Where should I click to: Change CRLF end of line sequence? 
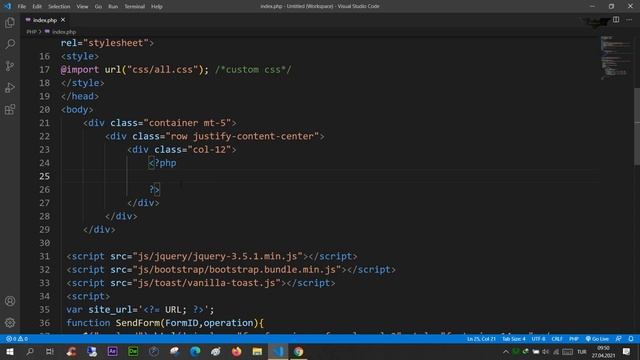point(557,339)
